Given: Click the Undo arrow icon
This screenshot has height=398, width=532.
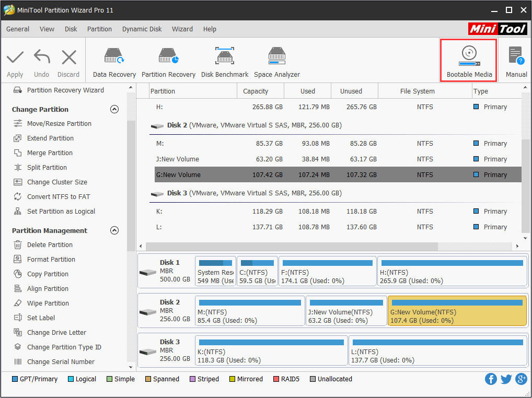Looking at the screenshot, I should [42, 57].
